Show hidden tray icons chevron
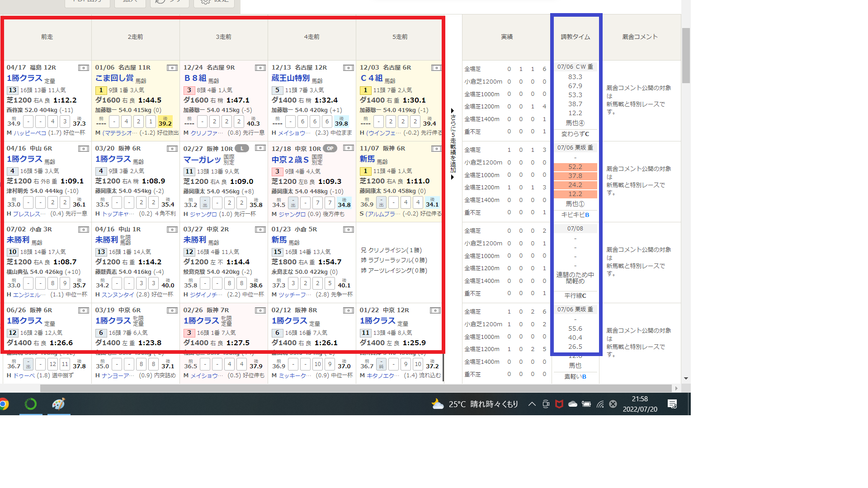This screenshot has width=868, height=488. [x=532, y=404]
